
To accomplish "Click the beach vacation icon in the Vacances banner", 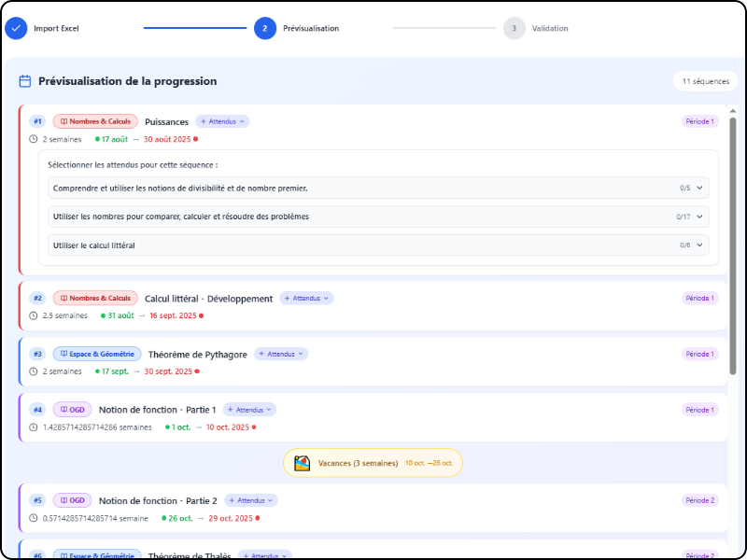I will (x=303, y=463).
